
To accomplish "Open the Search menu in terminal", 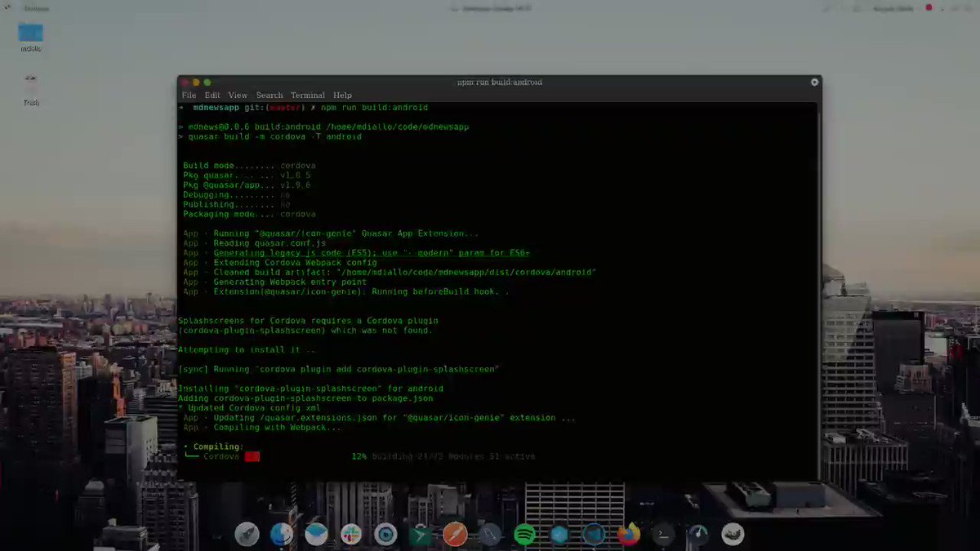I will tap(269, 96).
